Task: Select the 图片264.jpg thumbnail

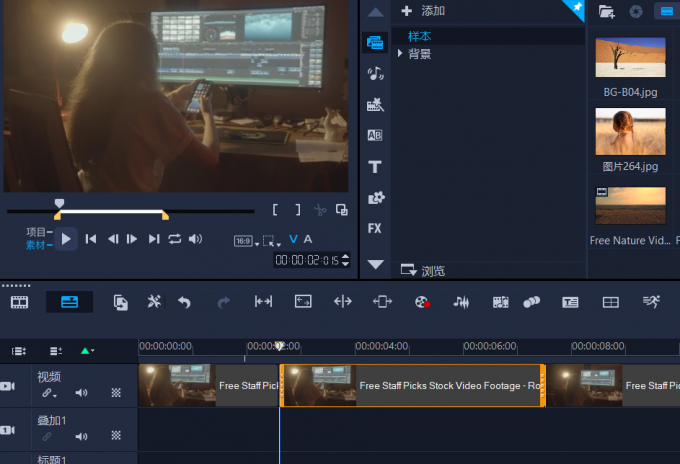Action: (x=630, y=131)
